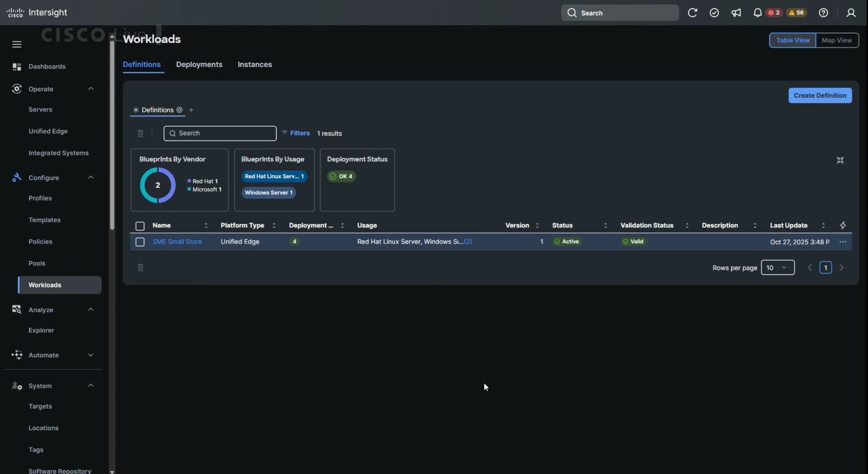Open the help question mark icon
Viewport: 868px width, 474px height.
pyautogui.click(x=823, y=13)
